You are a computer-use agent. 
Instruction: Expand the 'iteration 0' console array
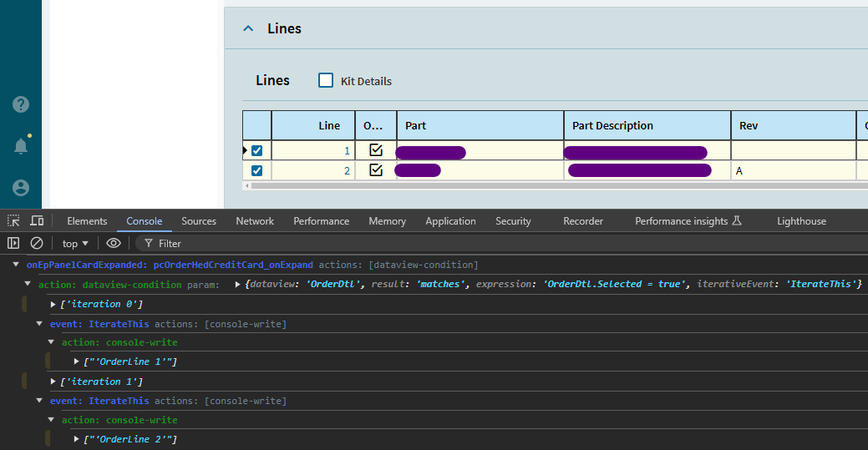[x=54, y=304]
